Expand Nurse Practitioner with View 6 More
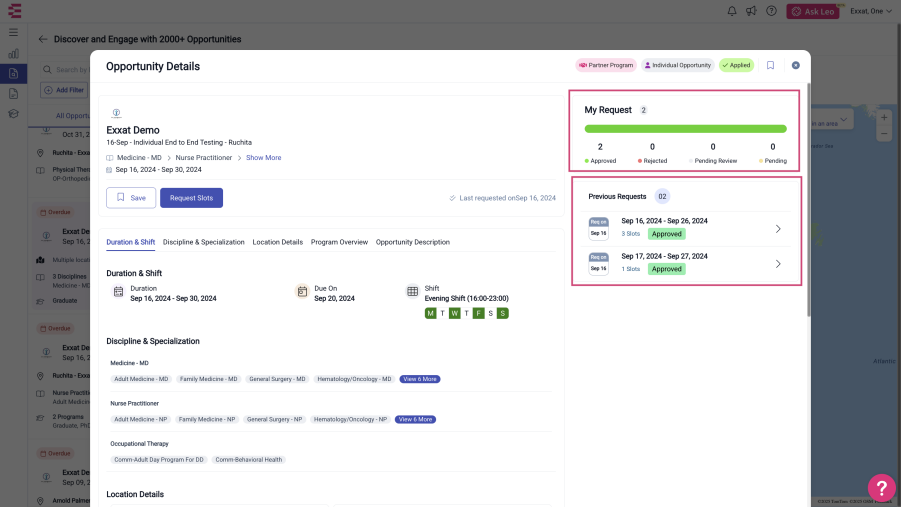The height and width of the screenshot is (507, 902). pos(415,420)
